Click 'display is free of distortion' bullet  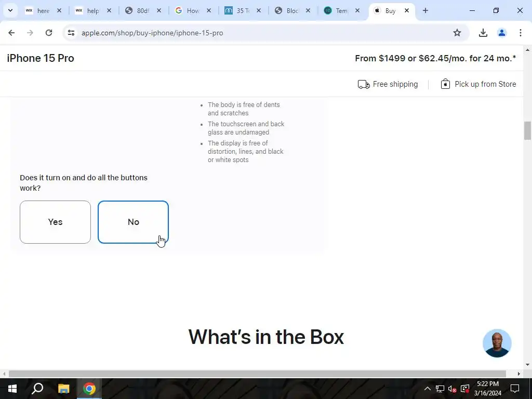(245, 151)
